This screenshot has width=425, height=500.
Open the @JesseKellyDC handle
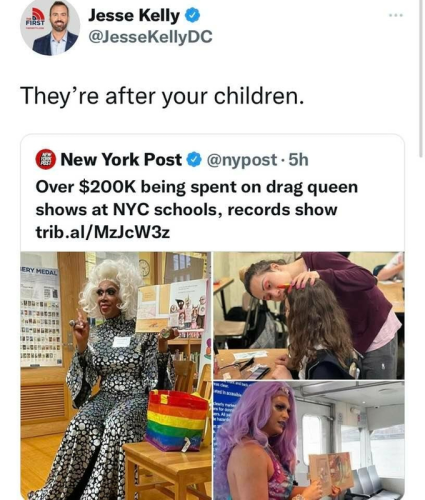click(150, 37)
